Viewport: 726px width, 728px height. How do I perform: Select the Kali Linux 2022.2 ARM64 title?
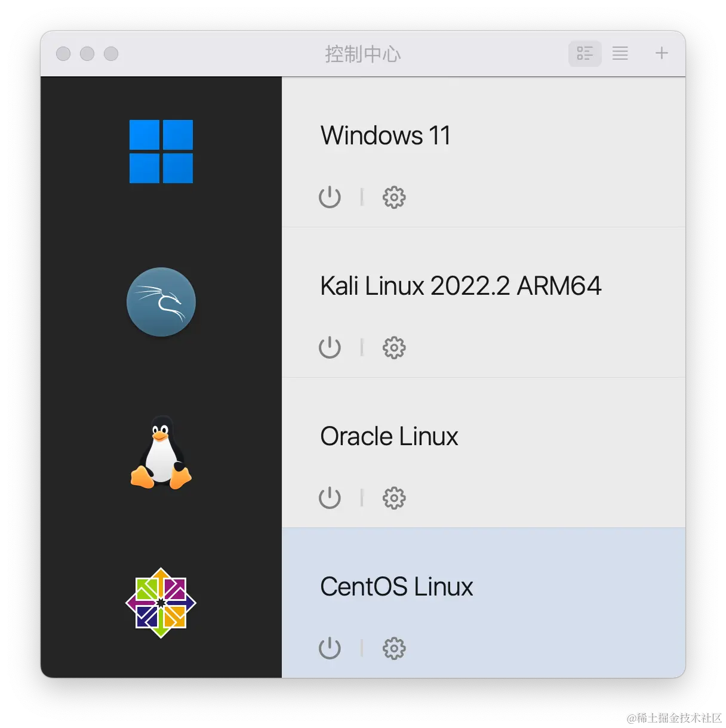[x=461, y=286]
